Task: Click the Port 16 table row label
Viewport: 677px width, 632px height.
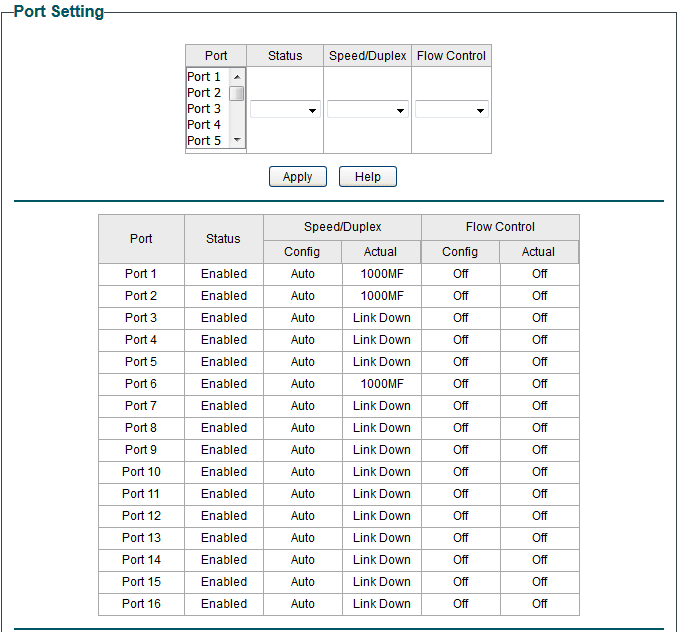Action: (141, 604)
